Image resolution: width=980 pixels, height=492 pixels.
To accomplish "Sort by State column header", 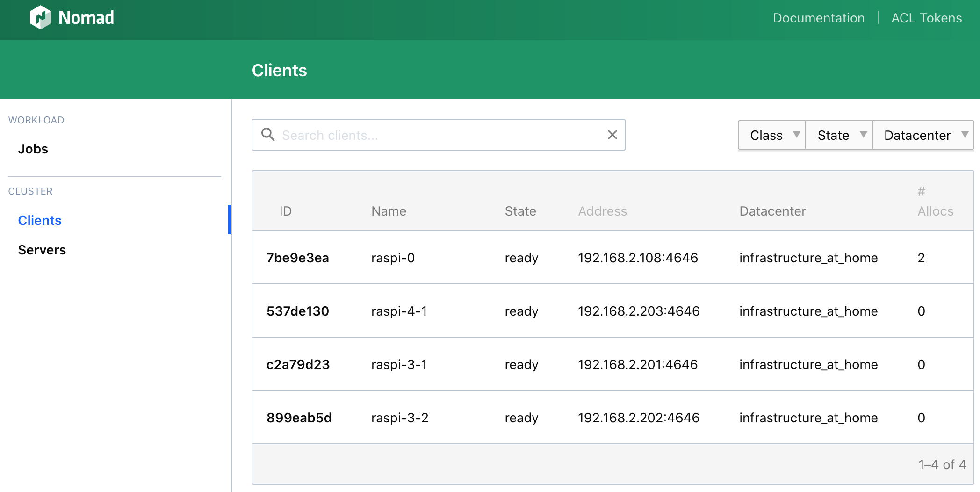I will (520, 211).
